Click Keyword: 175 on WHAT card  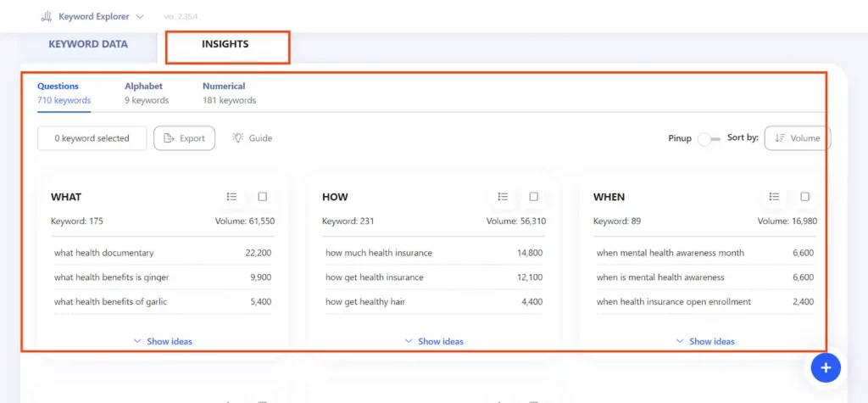[77, 221]
